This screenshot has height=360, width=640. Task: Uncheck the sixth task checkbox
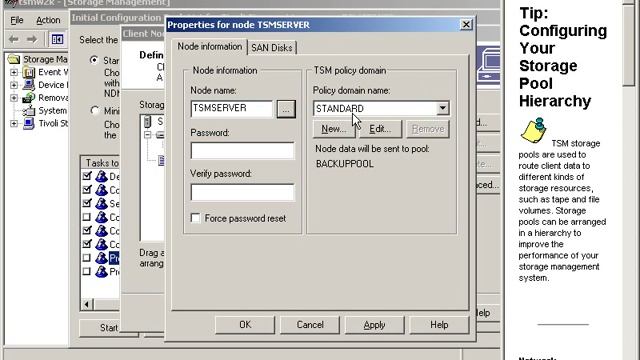tap(87, 244)
